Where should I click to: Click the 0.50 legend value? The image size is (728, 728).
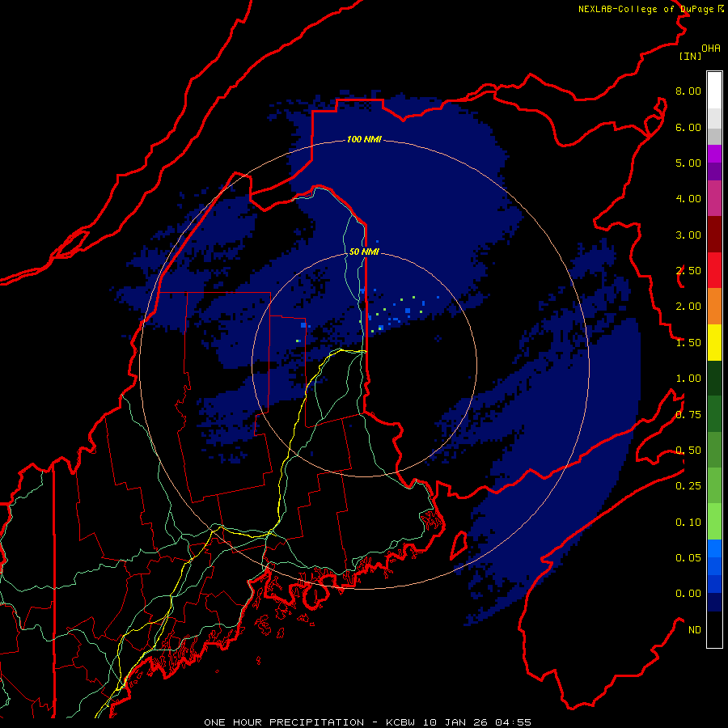688,451
